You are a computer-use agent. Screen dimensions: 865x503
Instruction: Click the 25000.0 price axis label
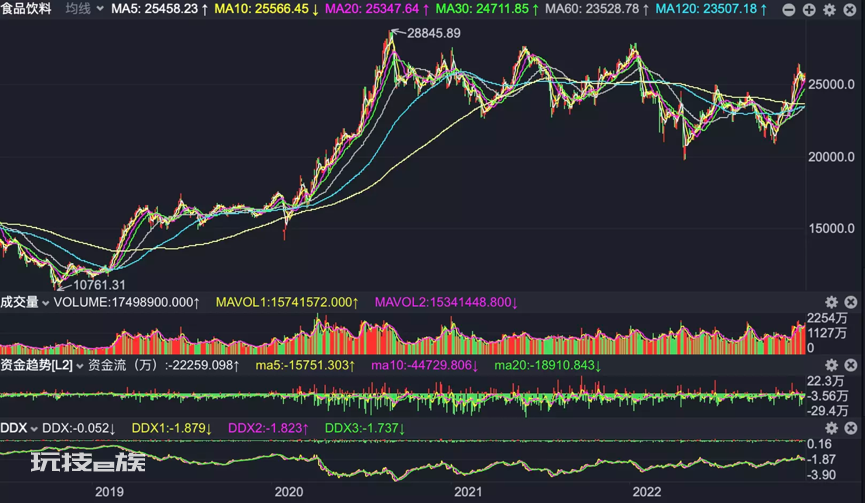[831, 84]
